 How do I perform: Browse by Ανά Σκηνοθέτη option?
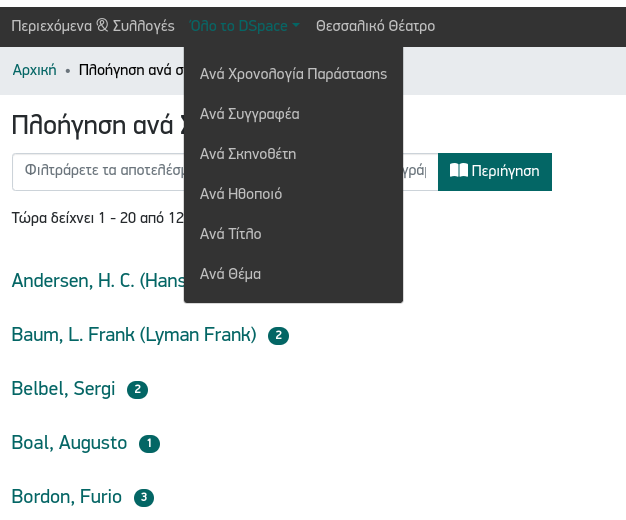(x=248, y=154)
